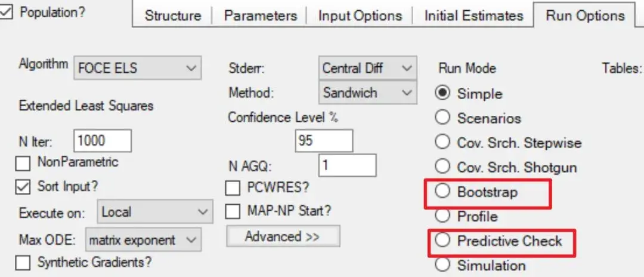Image resolution: width=644 pixels, height=277 pixels.
Task: Select the Bootstrap run mode
Action: pos(442,192)
